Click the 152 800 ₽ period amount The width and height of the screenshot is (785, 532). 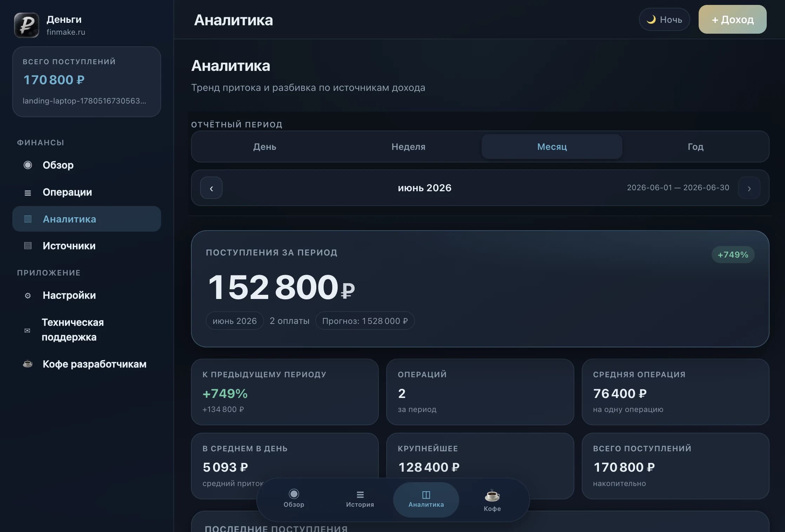[281, 287]
